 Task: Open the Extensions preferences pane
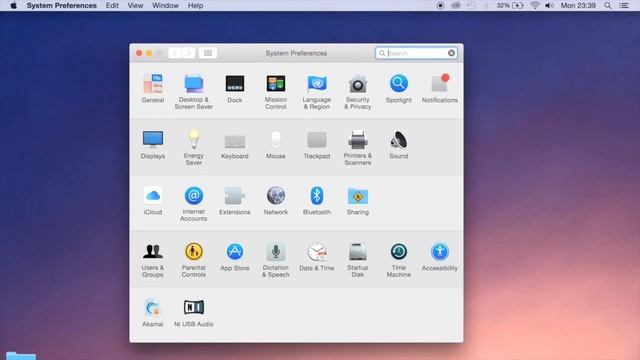tap(235, 200)
